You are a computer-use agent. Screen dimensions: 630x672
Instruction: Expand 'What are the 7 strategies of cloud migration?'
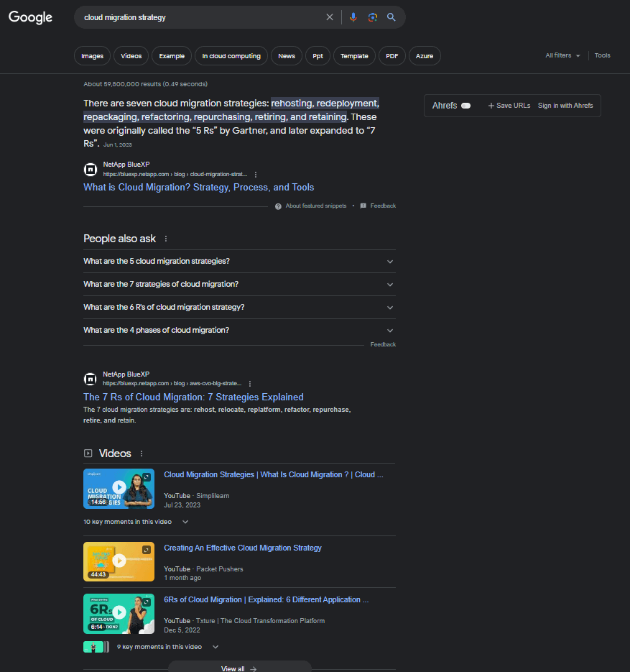click(239, 285)
